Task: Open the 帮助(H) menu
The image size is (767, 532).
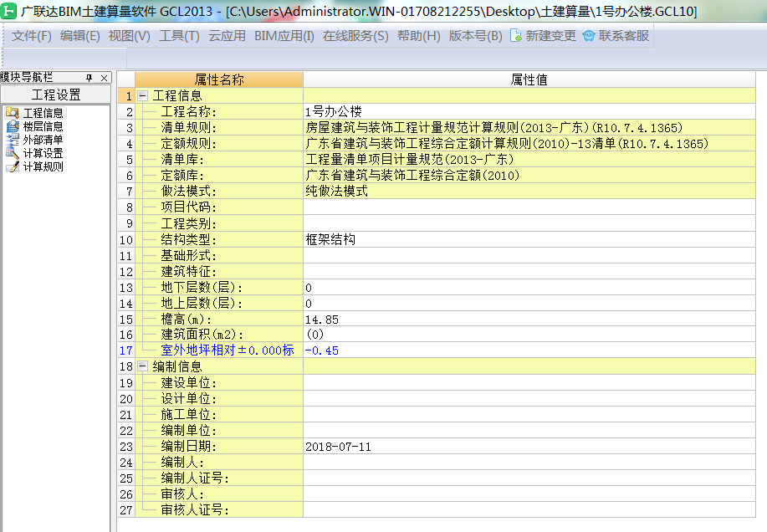Action: coord(419,36)
